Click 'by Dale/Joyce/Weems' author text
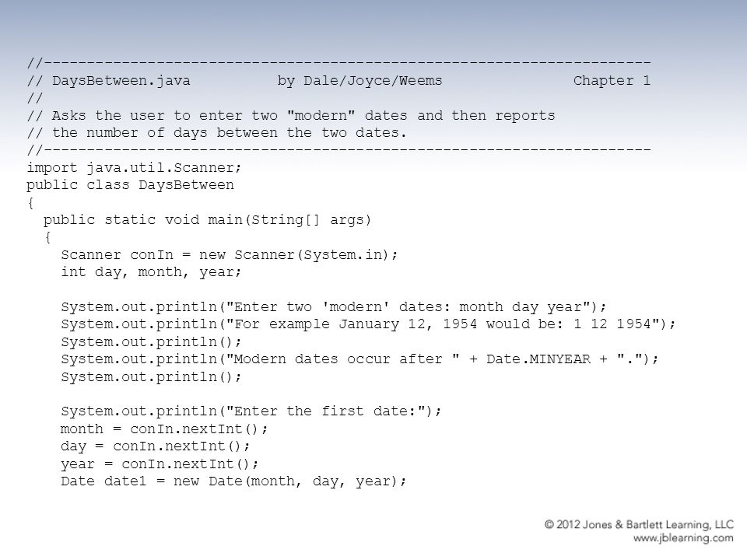The width and height of the screenshot is (747, 560). 359,80
